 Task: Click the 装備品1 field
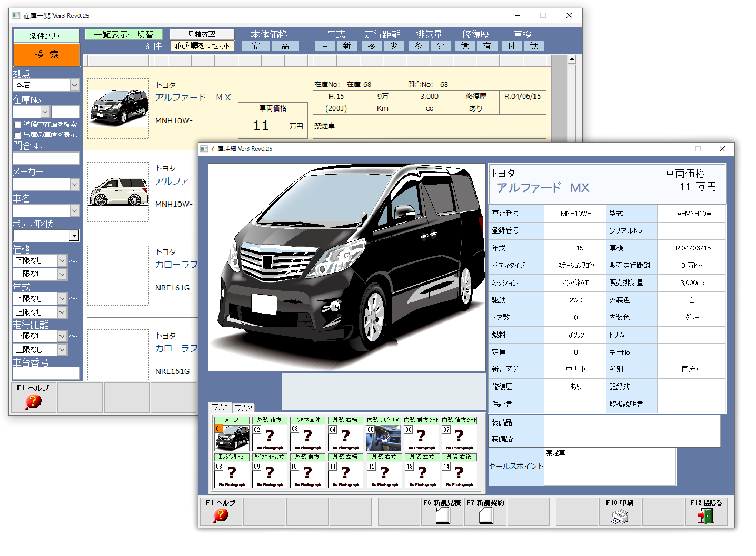point(632,423)
